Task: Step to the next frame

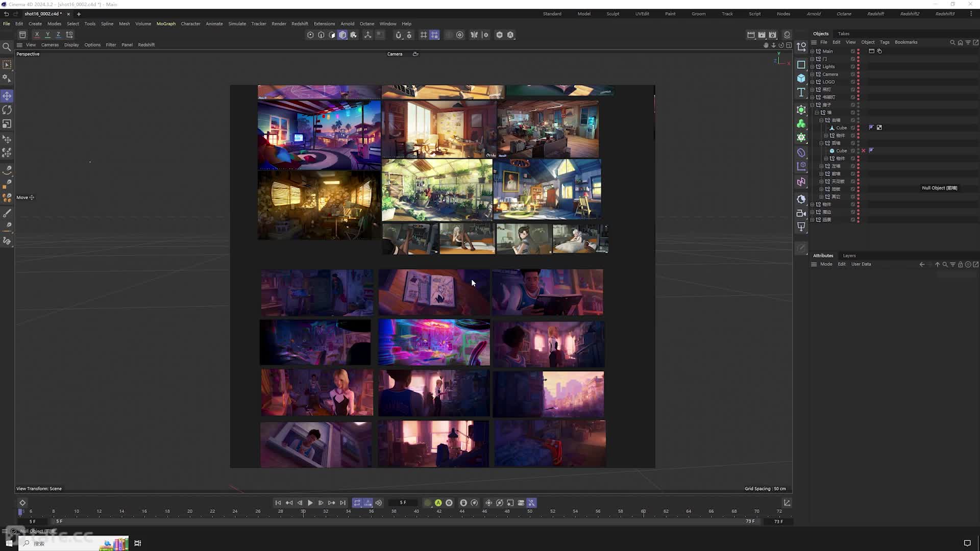Action: [321, 503]
